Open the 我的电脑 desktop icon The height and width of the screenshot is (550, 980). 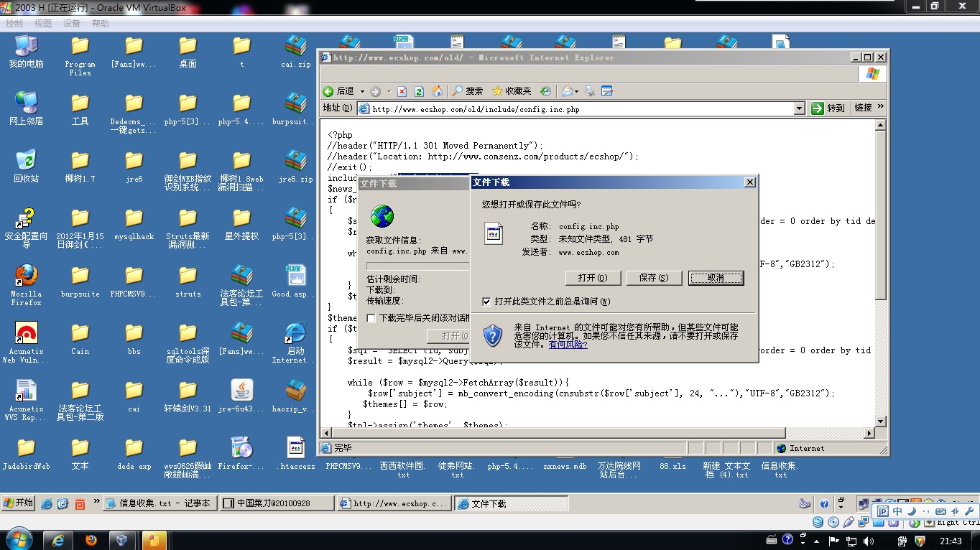pos(27,51)
